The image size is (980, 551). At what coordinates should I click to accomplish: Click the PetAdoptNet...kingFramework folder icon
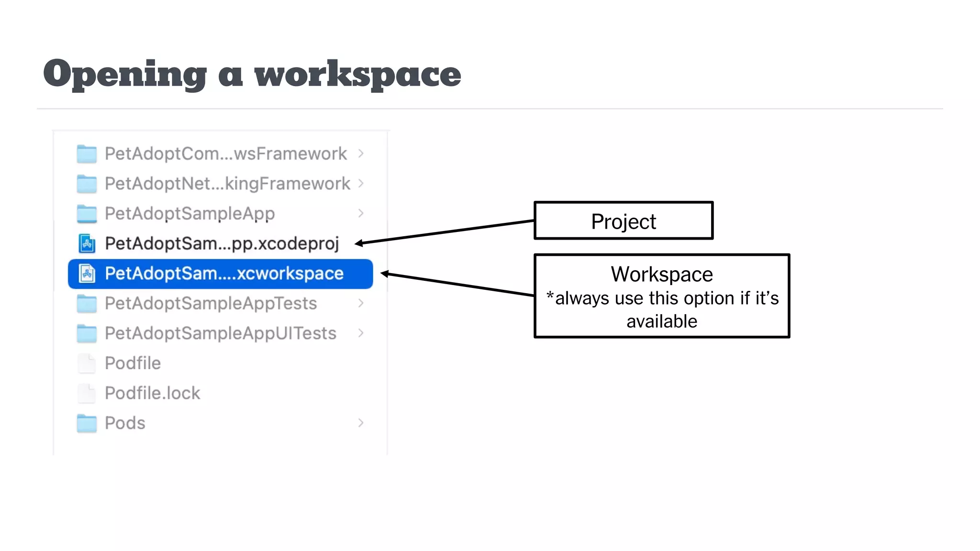pos(87,184)
